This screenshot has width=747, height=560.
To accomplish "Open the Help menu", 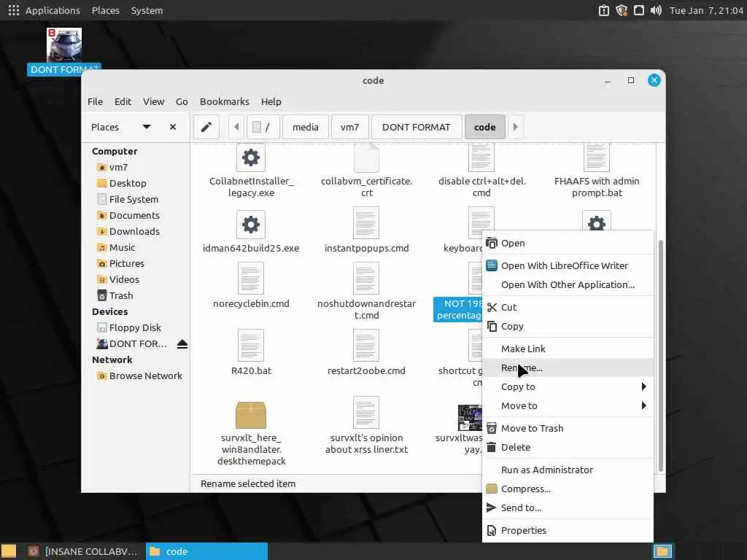I will pos(271,101).
